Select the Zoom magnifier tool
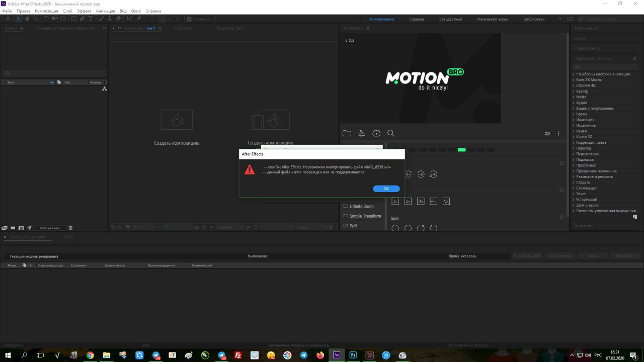 (x=35, y=19)
